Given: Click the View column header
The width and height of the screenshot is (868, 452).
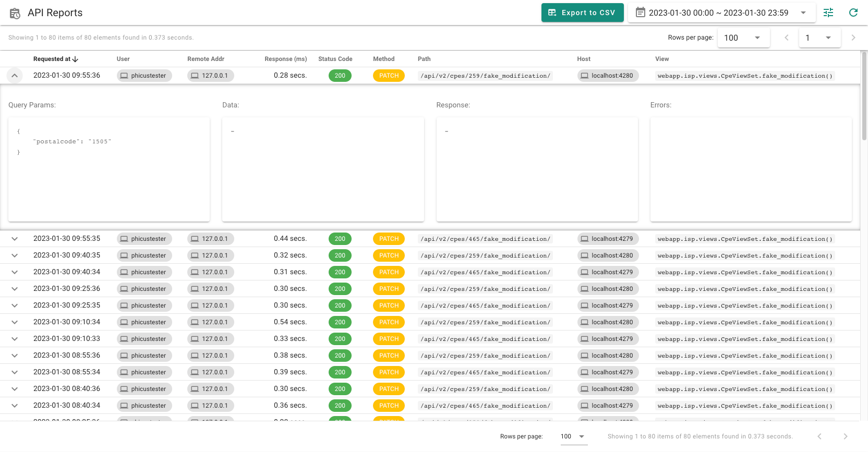Looking at the screenshot, I should click(662, 59).
